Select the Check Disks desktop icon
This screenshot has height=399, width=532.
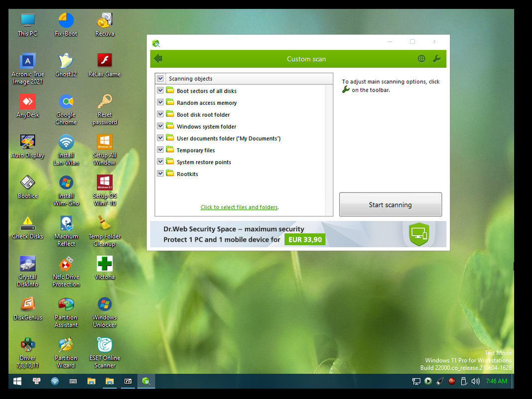[27, 228]
